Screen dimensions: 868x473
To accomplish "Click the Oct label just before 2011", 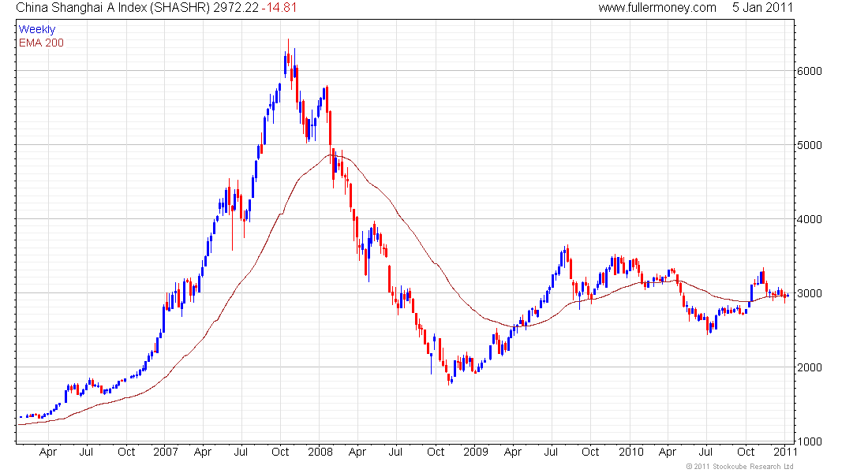I will tap(746, 452).
